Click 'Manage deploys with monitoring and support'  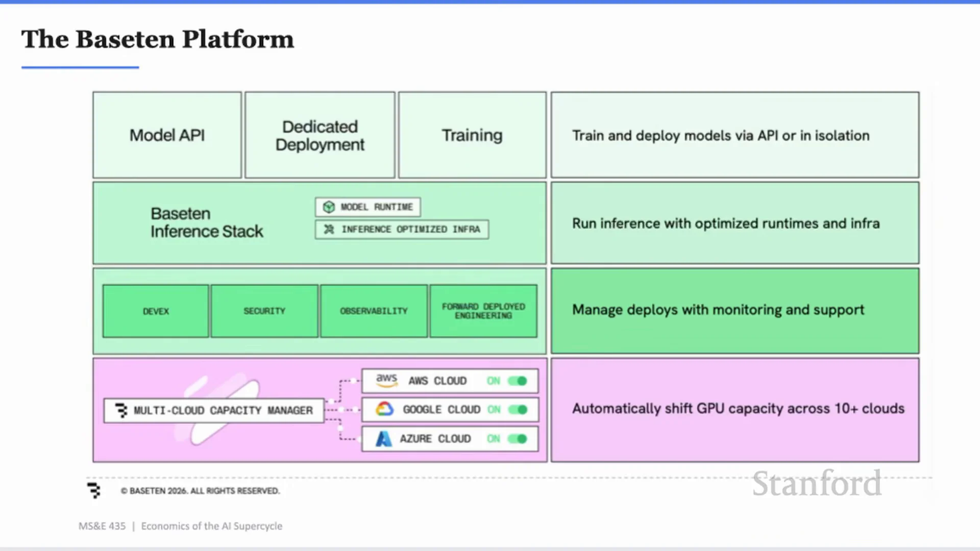pos(718,310)
